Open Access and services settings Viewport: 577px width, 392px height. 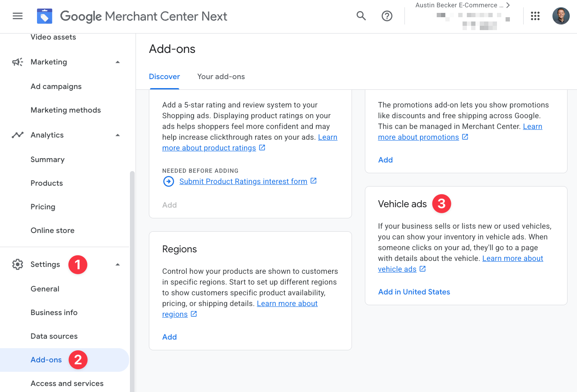tap(67, 383)
